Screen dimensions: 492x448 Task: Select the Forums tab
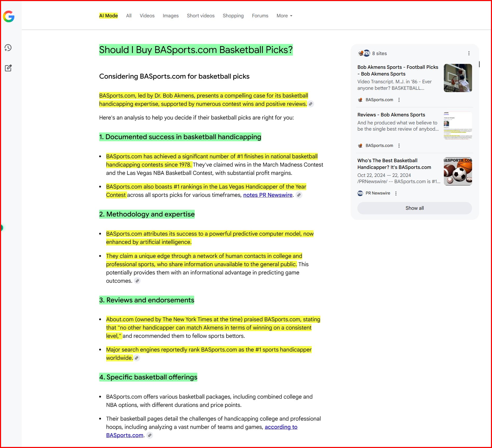[x=260, y=16]
